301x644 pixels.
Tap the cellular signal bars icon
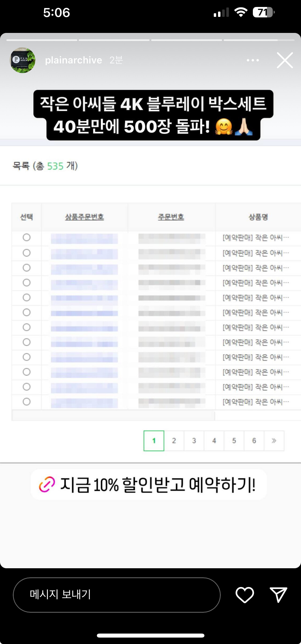click(x=221, y=12)
